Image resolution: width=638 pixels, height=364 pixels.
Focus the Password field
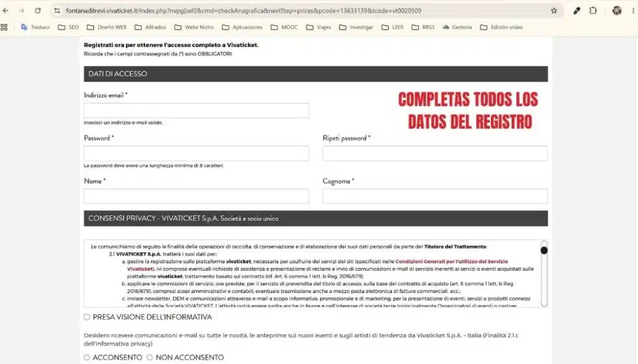pyautogui.click(x=196, y=154)
